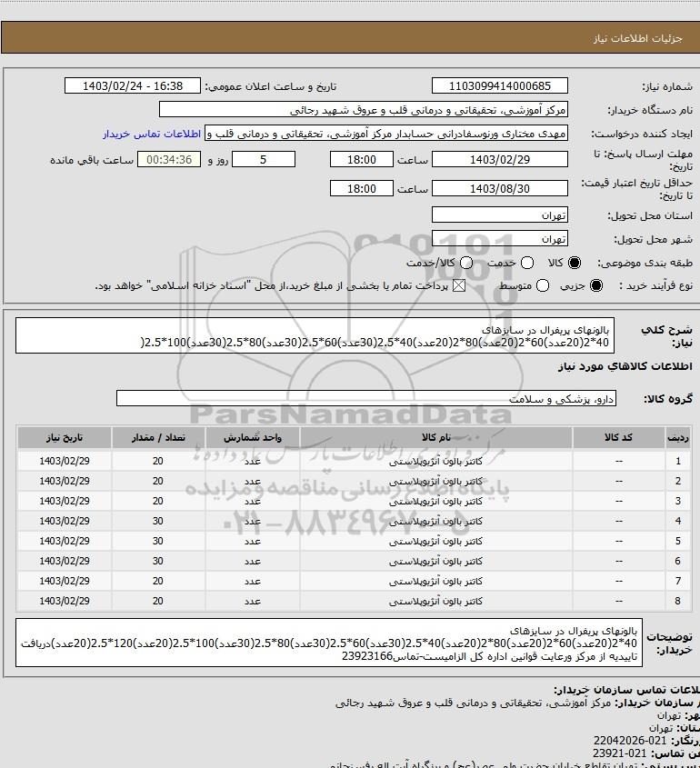Click the remaining days field showing 5
The width and height of the screenshot is (700, 768).
(x=264, y=160)
